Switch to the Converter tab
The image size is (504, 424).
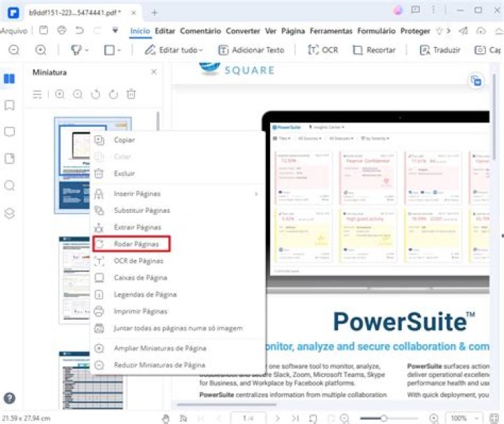point(243,31)
